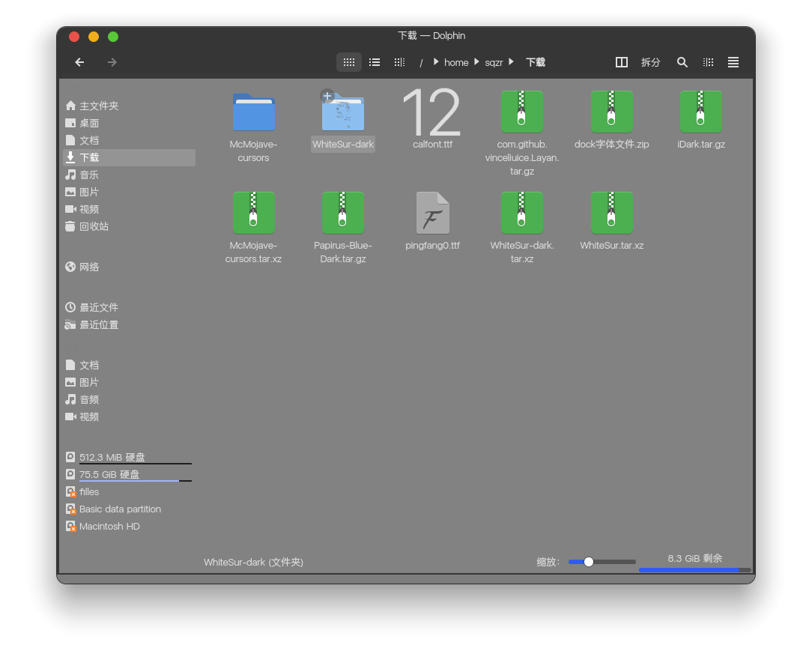The width and height of the screenshot is (812, 648).
Task: Select WhiteSur-dark.tar.xz archive
Action: click(522, 228)
